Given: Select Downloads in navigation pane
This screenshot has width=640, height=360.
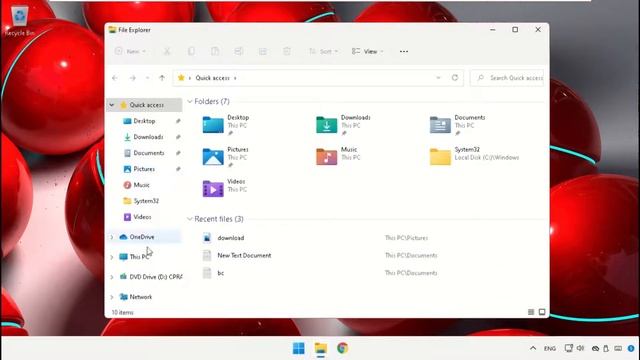Looking at the screenshot, I should [x=148, y=137].
